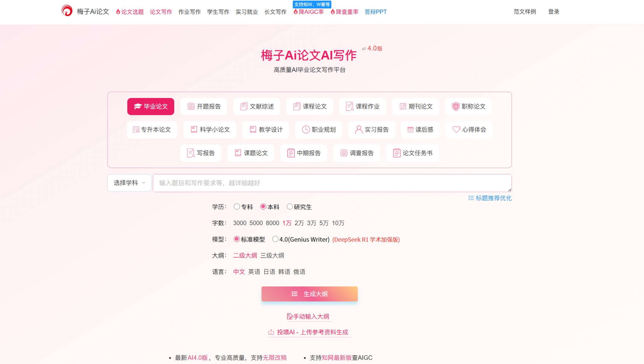644x364 pixels.
Task: Choose 中文 as writing language
Action: coord(239,272)
